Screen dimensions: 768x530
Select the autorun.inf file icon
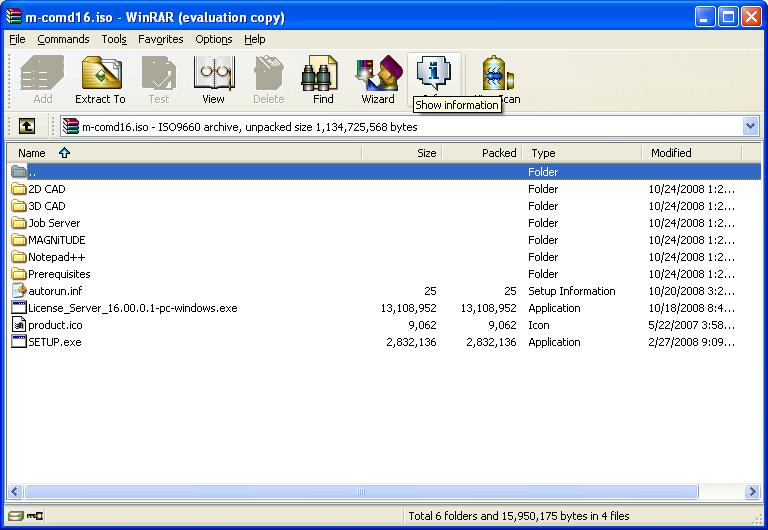pyautogui.click(x=19, y=290)
